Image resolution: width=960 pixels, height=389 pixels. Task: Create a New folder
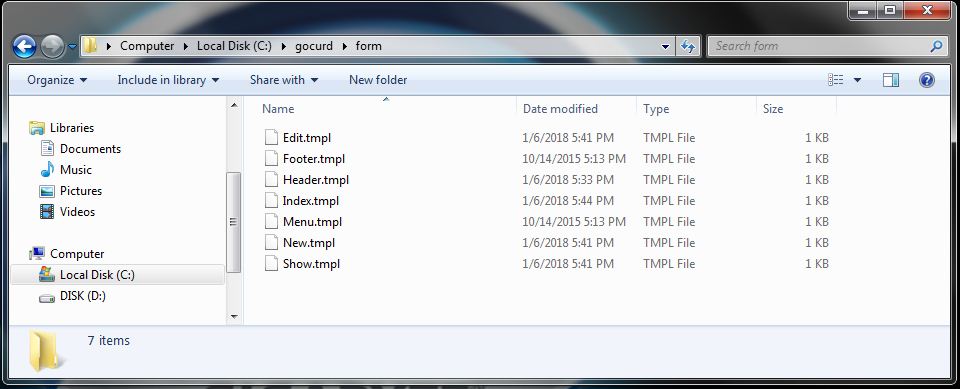click(x=378, y=80)
